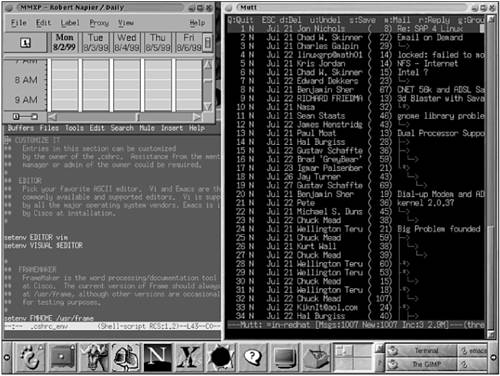
Task: Open the calendar Edit menu
Action: click(x=43, y=23)
